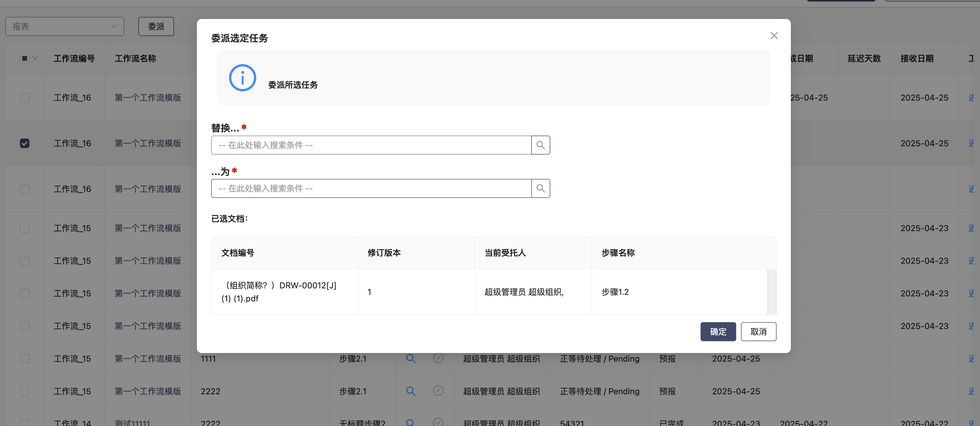Click the 确定 button

click(718, 332)
